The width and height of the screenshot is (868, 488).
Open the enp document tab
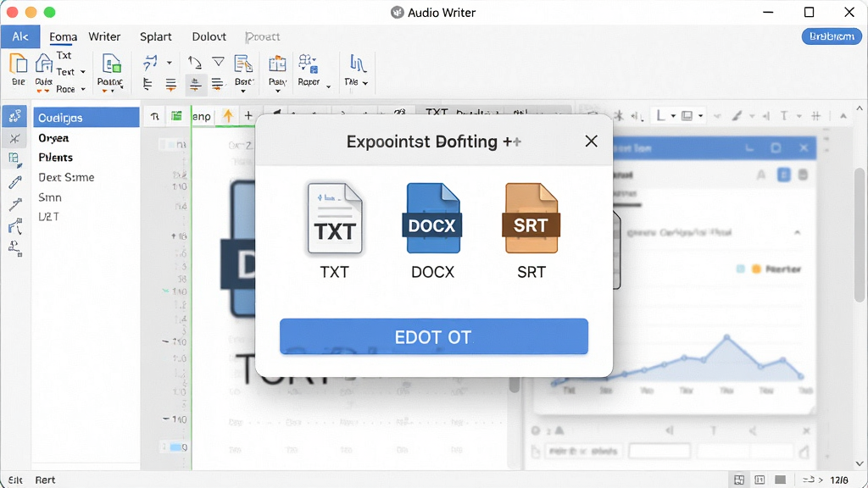point(202,116)
